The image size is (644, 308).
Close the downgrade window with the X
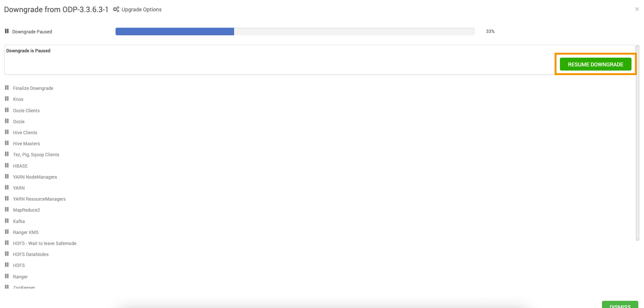tap(637, 9)
